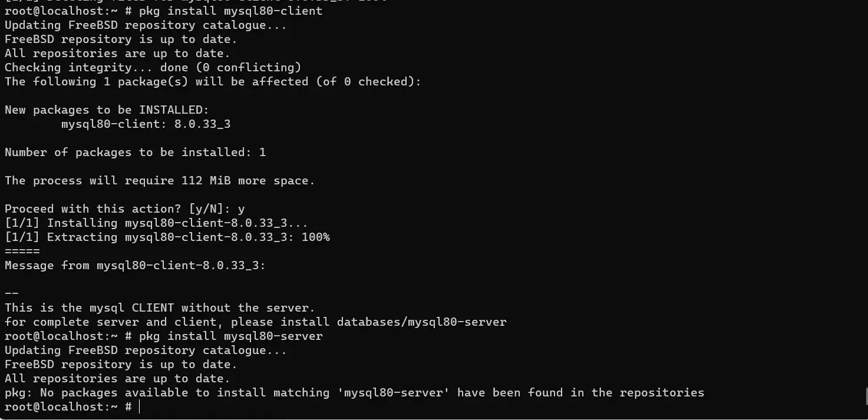Click 'Checking integrity... done' line
The height and width of the screenshot is (420, 868).
pyautogui.click(x=153, y=67)
